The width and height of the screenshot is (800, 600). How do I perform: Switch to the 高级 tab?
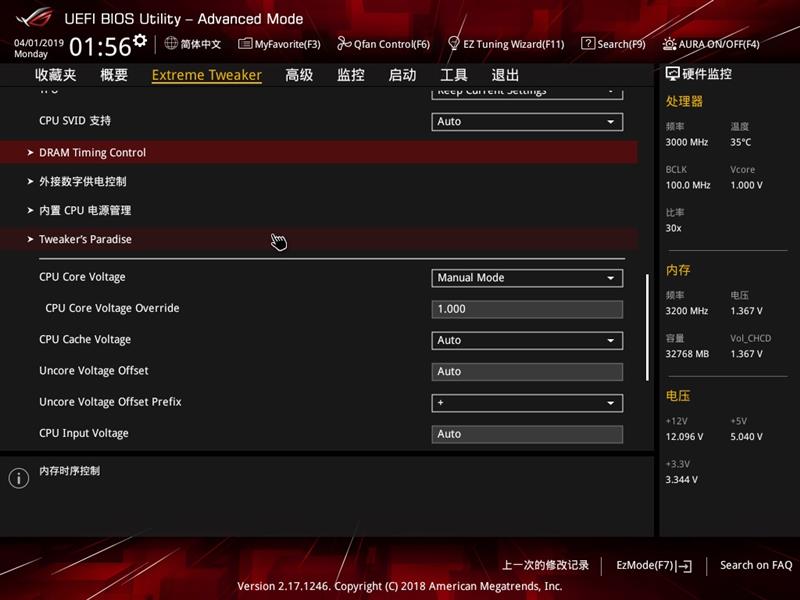point(297,74)
